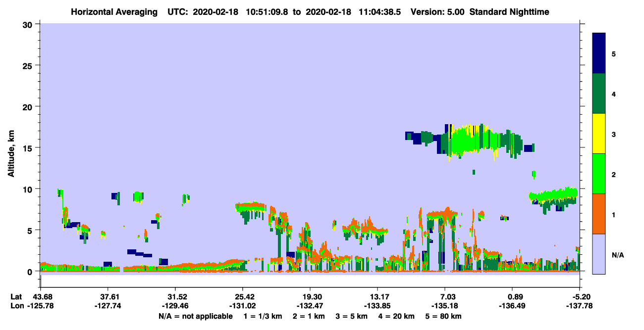Click longitude value -129.46
This screenshot has height=330, width=644.
pos(175,306)
